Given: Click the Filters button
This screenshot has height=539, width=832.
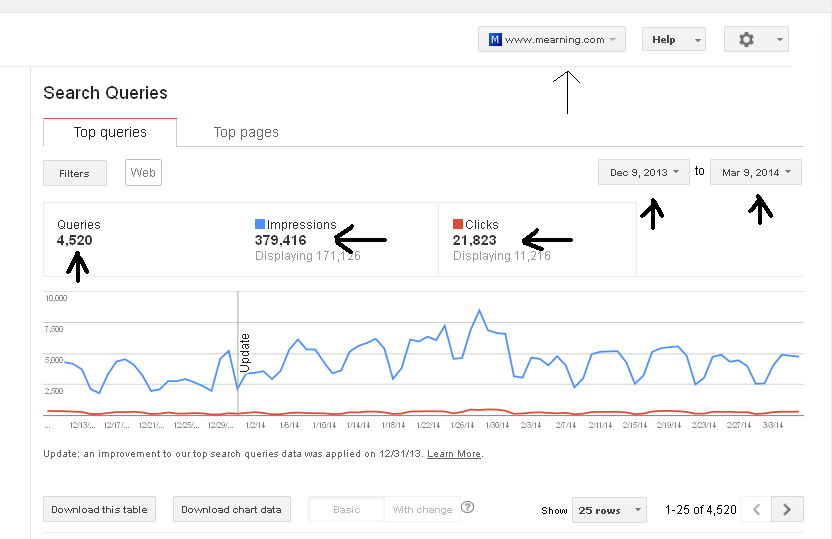Looking at the screenshot, I should pyautogui.click(x=74, y=173).
